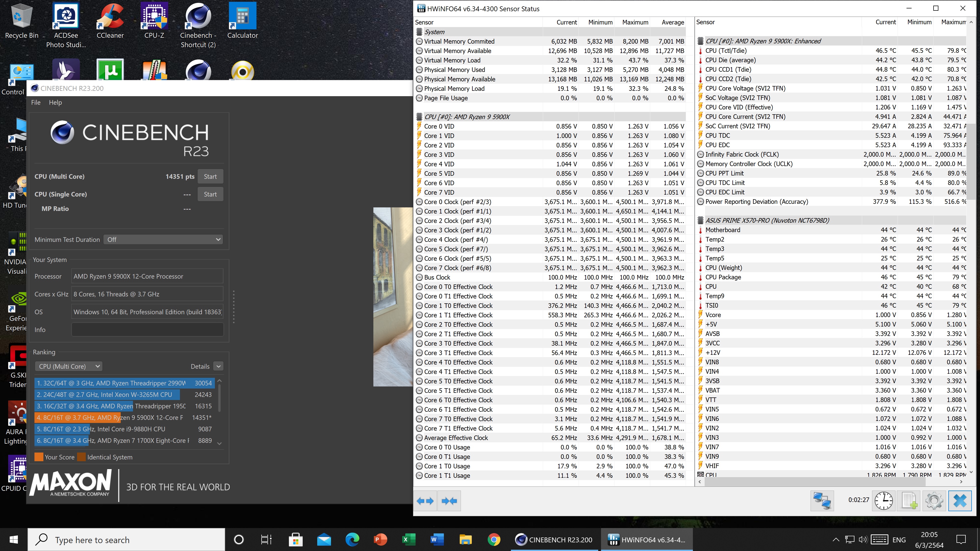Launch Google Chrome from taskbar
The image size is (980, 551).
point(494,540)
